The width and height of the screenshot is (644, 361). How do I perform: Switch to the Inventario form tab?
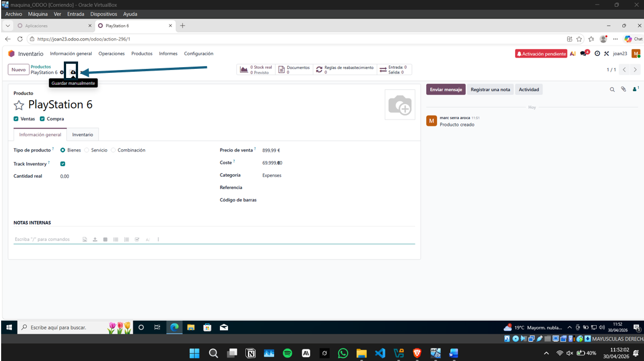[x=83, y=134]
